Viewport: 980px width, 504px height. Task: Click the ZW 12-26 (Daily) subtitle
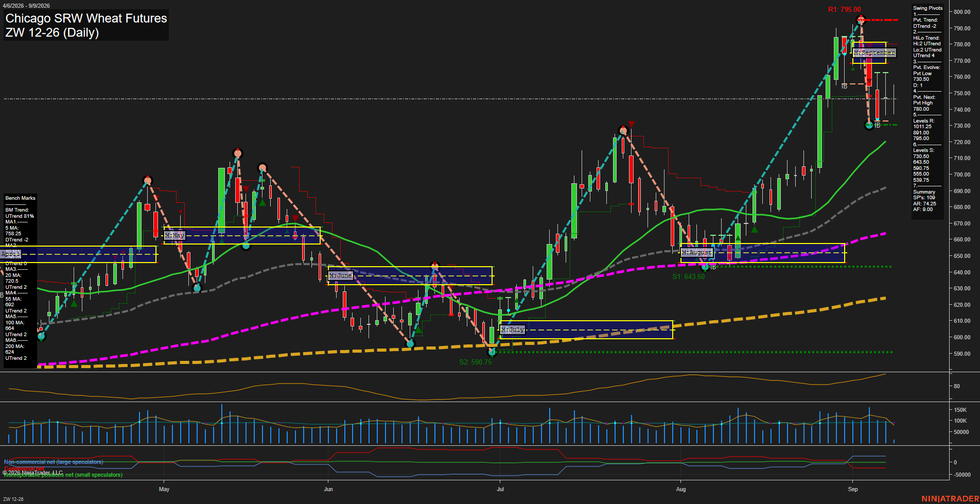(x=52, y=32)
